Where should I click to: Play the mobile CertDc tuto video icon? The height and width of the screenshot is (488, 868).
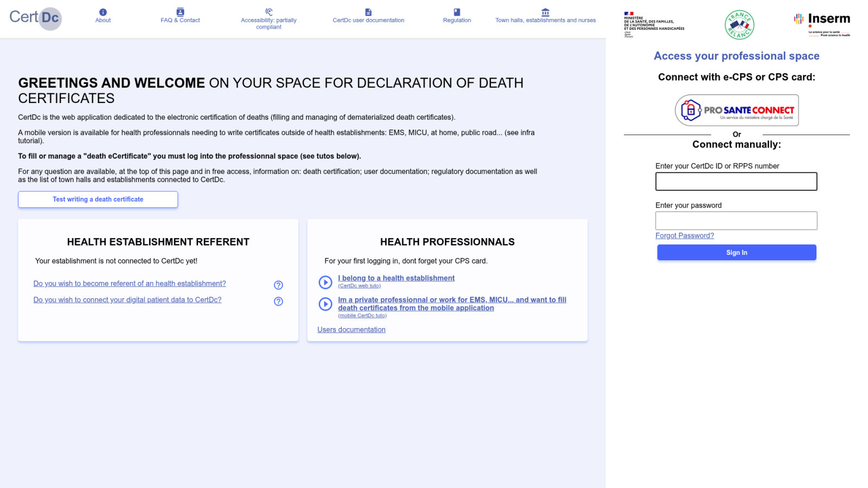point(325,304)
